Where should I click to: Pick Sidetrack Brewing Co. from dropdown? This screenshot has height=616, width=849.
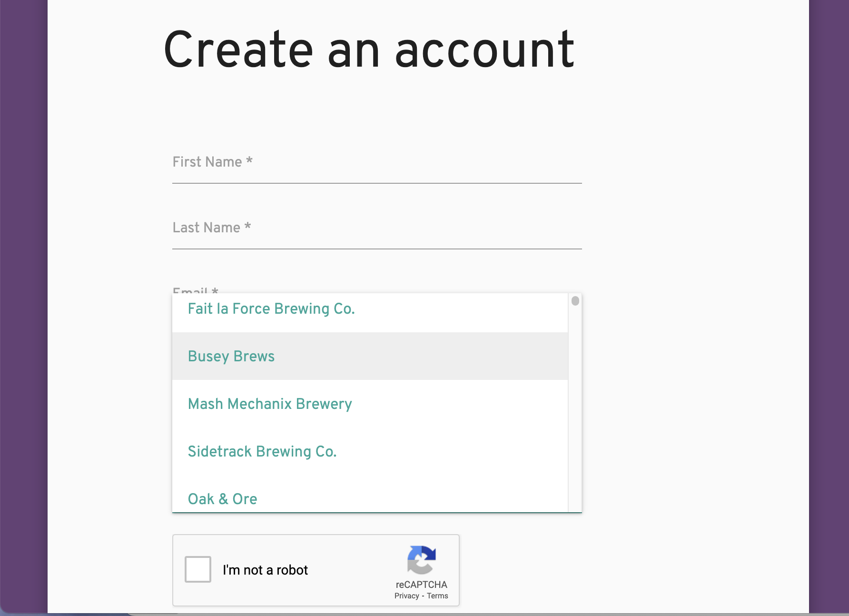point(370,451)
